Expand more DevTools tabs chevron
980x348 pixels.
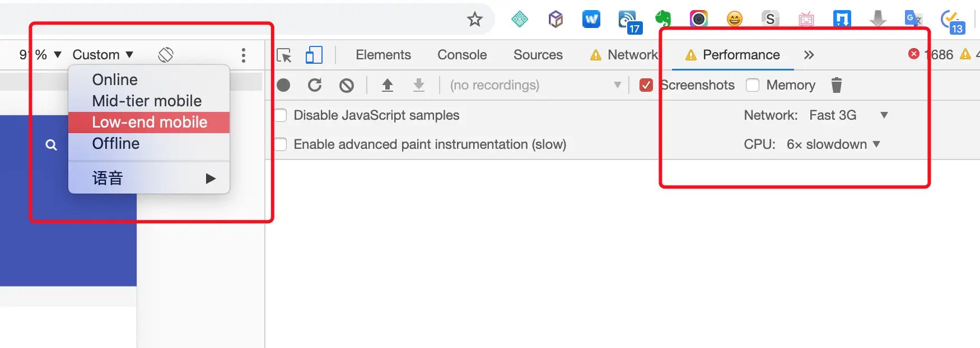click(809, 55)
